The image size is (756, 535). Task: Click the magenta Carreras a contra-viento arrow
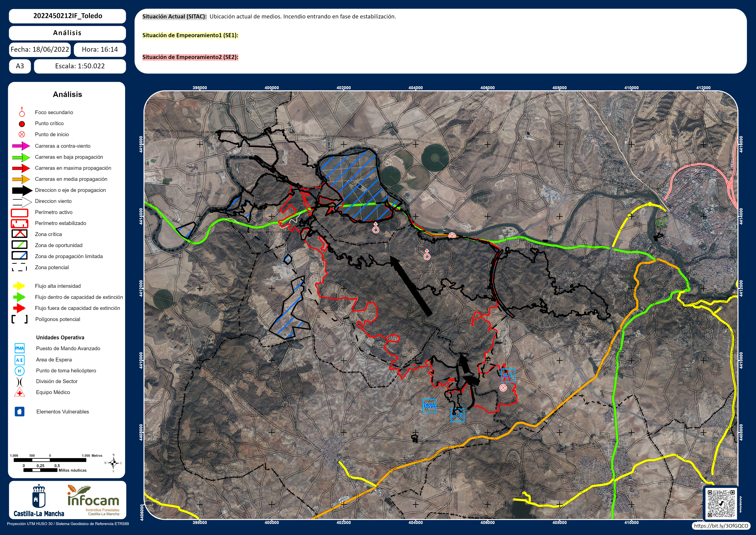tap(21, 146)
